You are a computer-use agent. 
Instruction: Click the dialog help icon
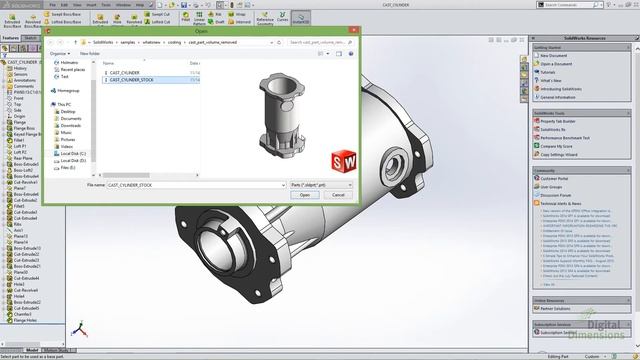[351, 53]
